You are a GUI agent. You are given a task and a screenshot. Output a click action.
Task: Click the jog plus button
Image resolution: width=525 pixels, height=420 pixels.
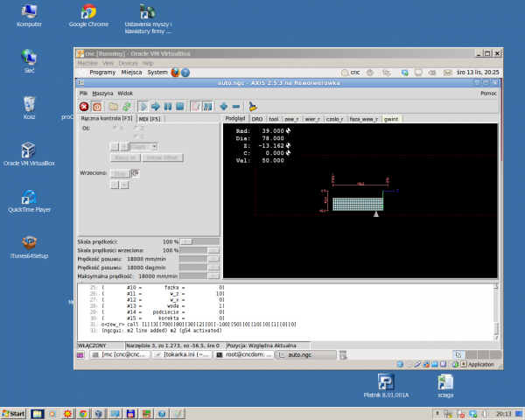point(124,147)
